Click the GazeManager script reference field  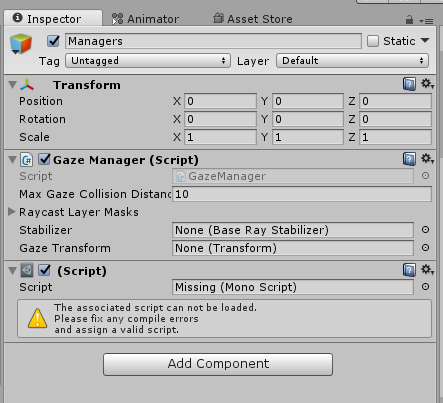pyautogui.click(x=293, y=176)
